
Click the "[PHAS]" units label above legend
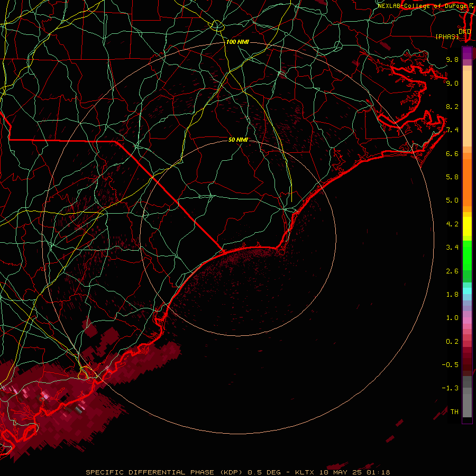[x=447, y=36]
